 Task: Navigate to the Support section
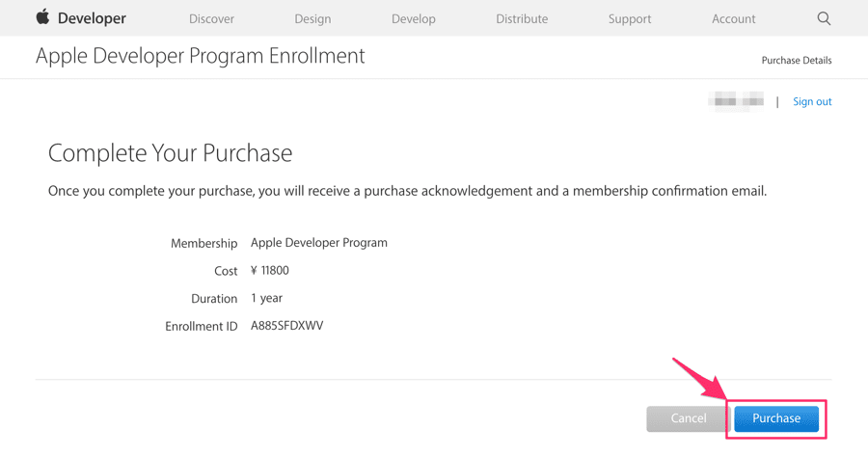630,18
